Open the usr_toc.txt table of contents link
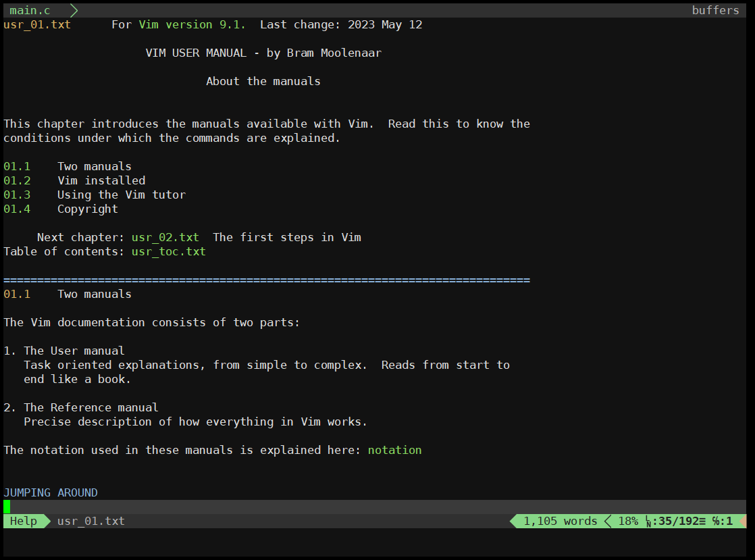Viewport: 755px width, 560px height. pyautogui.click(x=169, y=251)
